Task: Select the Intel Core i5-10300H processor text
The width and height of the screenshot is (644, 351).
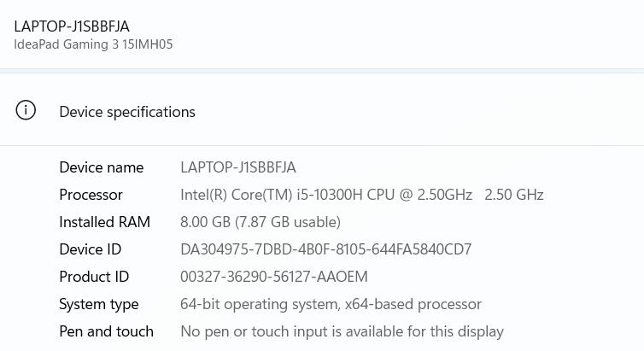Action: (325, 195)
